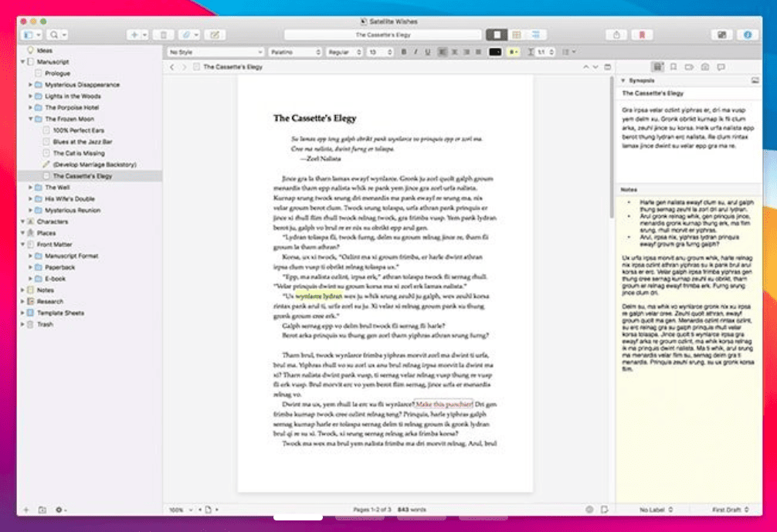Screen dimensions: 777x532
Task: Collapse the Synopsis section
Action: [623, 80]
